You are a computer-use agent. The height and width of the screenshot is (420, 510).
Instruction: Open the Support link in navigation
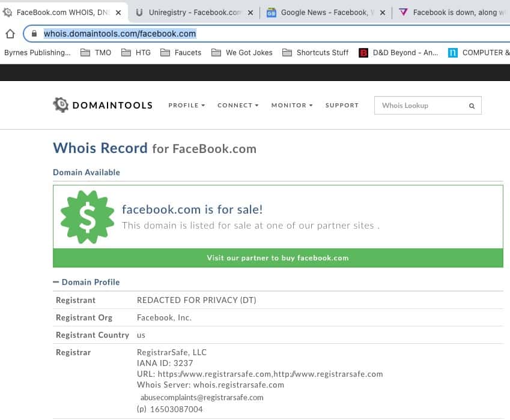coord(342,106)
